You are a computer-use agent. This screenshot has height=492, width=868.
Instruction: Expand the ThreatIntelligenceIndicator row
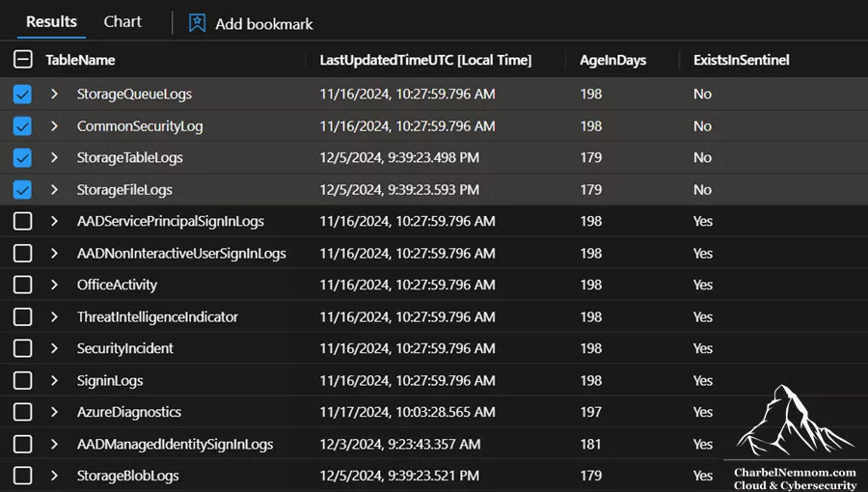[54, 317]
